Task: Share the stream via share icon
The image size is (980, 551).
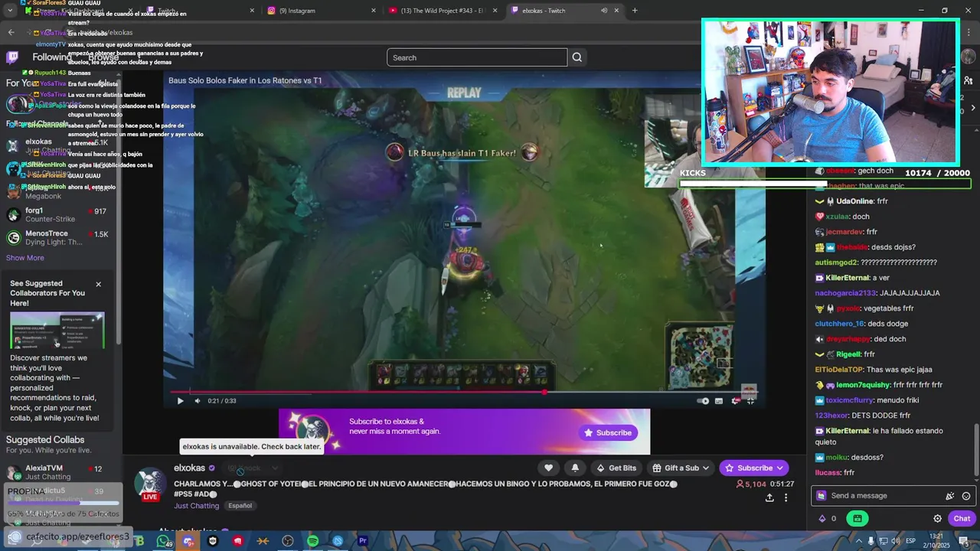Action: coord(769,497)
